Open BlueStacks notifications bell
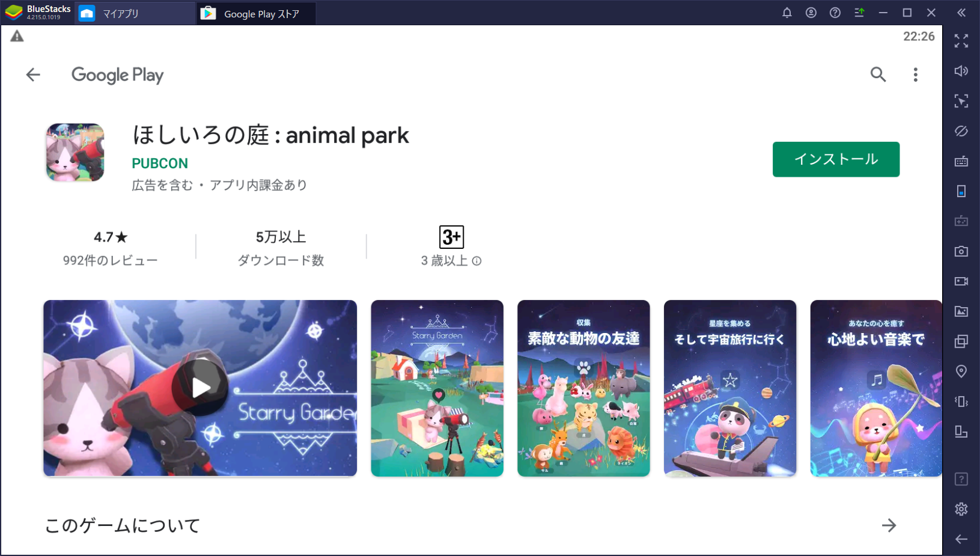Image resolution: width=980 pixels, height=556 pixels. point(787,13)
